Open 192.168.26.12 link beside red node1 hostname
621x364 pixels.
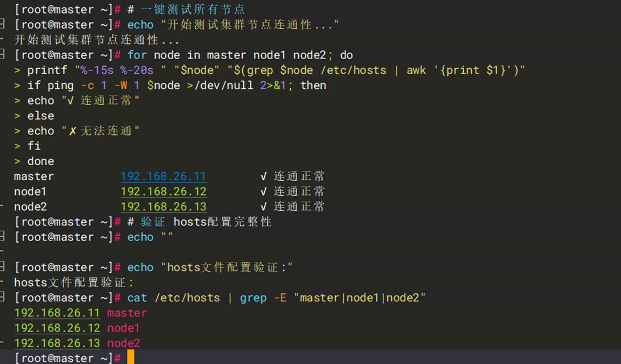57,328
